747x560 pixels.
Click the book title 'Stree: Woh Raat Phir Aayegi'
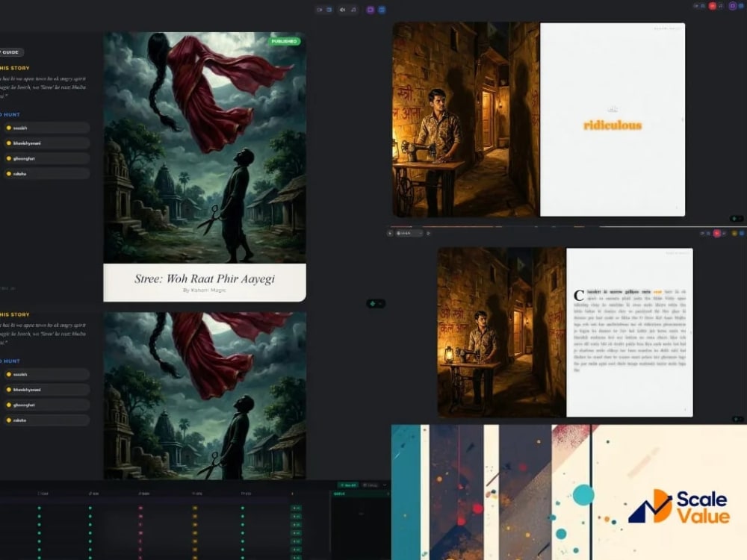tap(205, 279)
